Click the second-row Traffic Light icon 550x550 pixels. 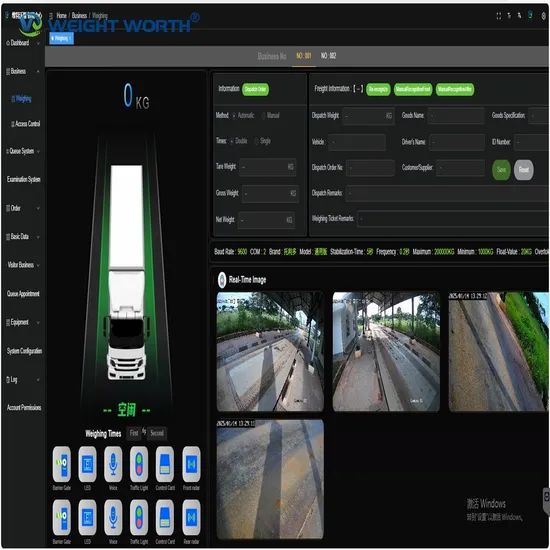pos(139,518)
